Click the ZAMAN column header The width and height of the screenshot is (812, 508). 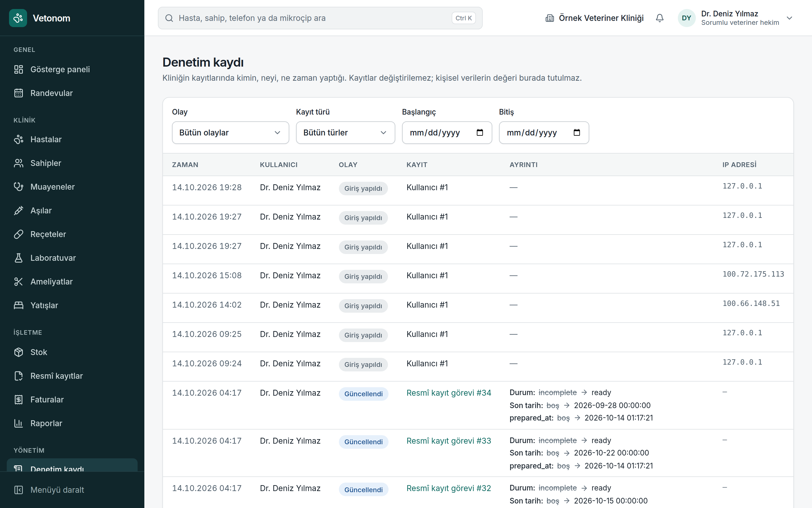pyautogui.click(x=185, y=165)
